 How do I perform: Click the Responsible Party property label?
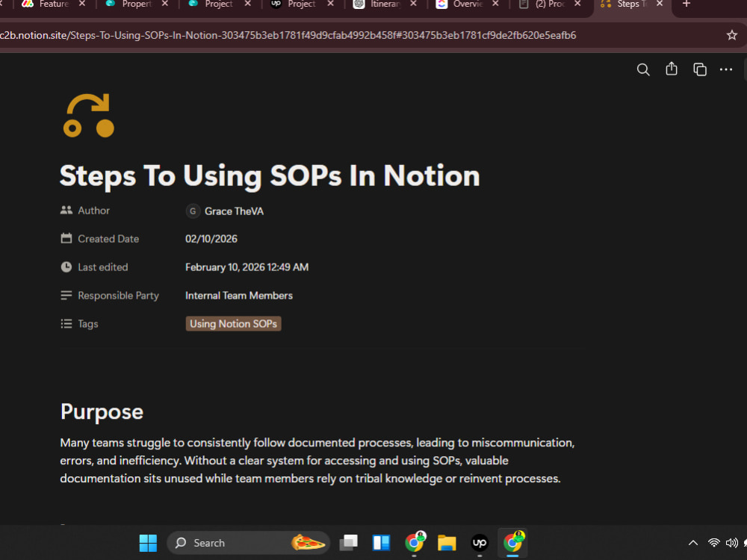coord(119,295)
